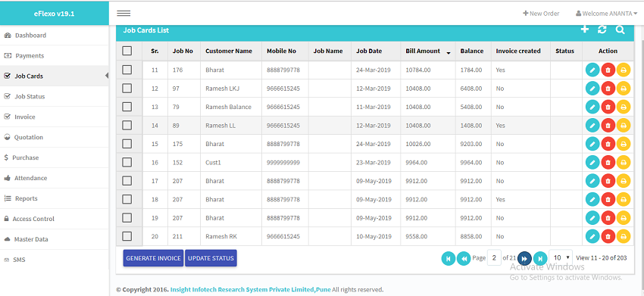Go to the previous page of job cards
This screenshot has width=644, height=296.
click(463, 258)
